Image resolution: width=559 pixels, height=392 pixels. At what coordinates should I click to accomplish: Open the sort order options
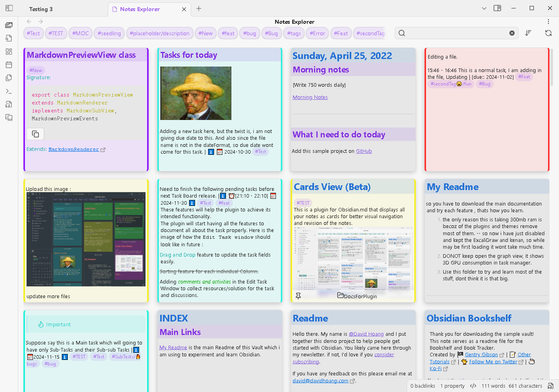pyautogui.click(x=528, y=33)
